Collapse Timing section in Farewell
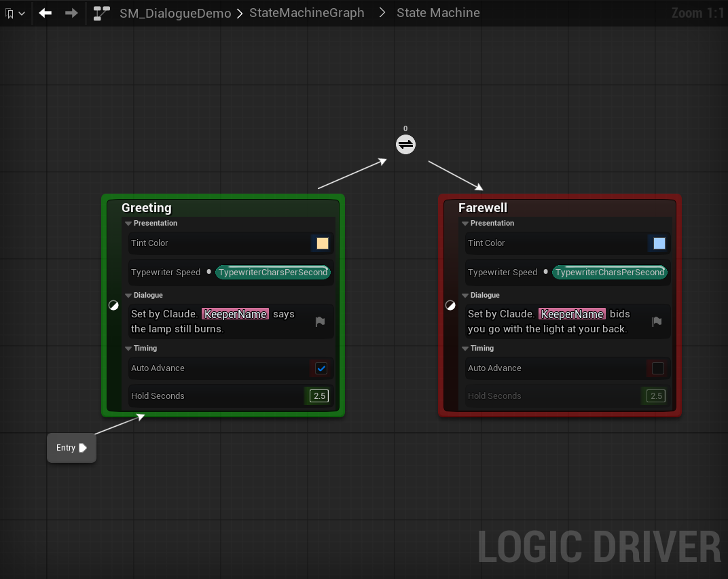Image resolution: width=728 pixels, height=579 pixels. point(465,349)
